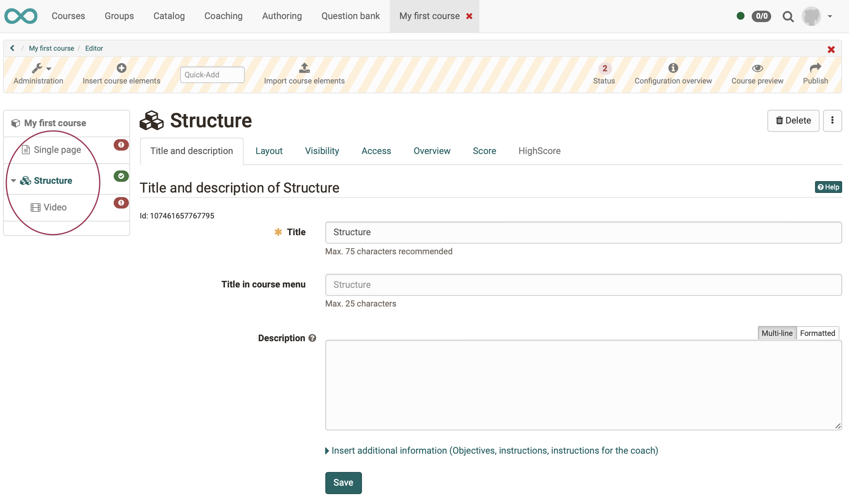
Task: Open Course preview via the eye icon
Action: (757, 68)
